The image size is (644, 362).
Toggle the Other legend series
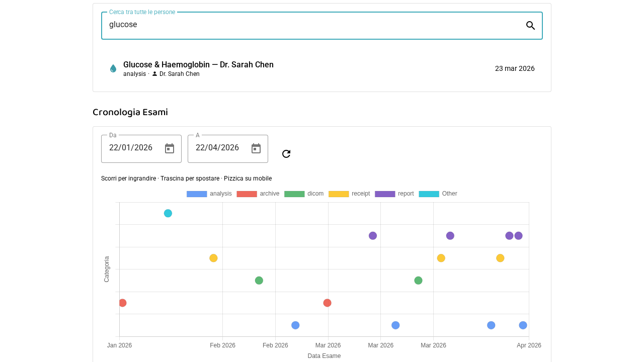click(x=438, y=194)
